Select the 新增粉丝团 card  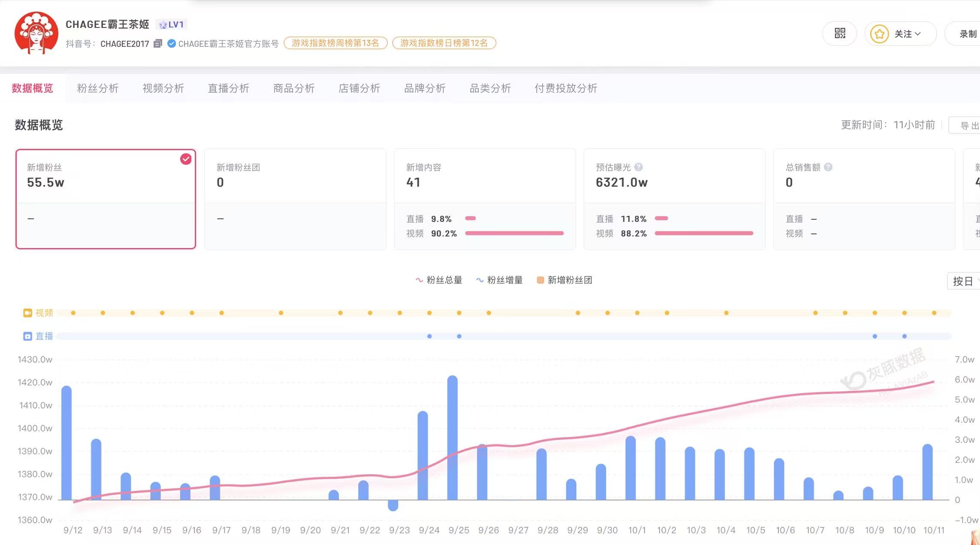295,199
